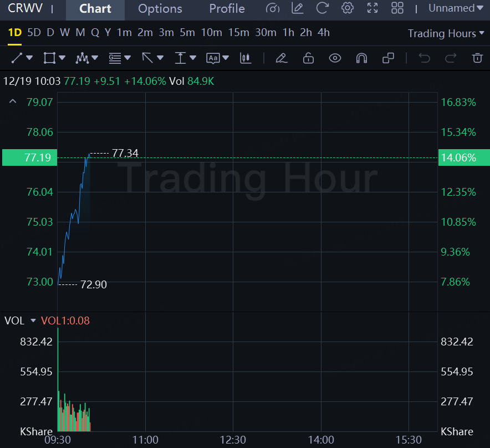Viewport: 490px width, 448px height.
Task: Expand the text tool options arrow
Action: pos(226,58)
